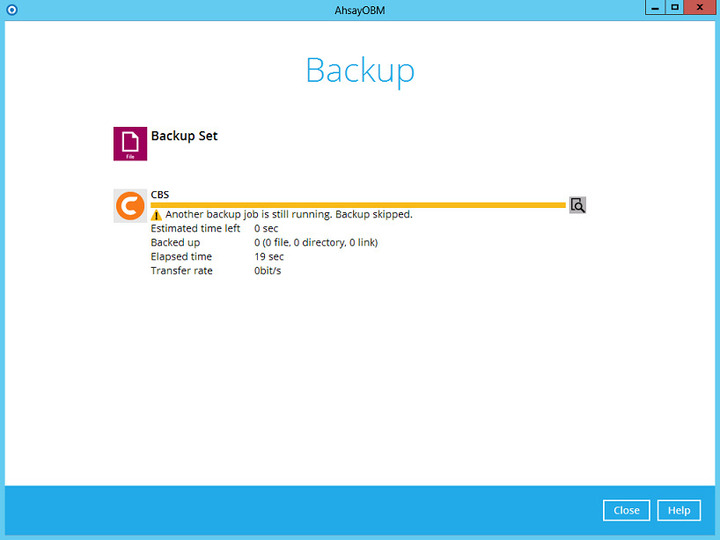Minimize the AhsayOBM window
The width and height of the screenshot is (720, 540).
[x=653, y=7]
